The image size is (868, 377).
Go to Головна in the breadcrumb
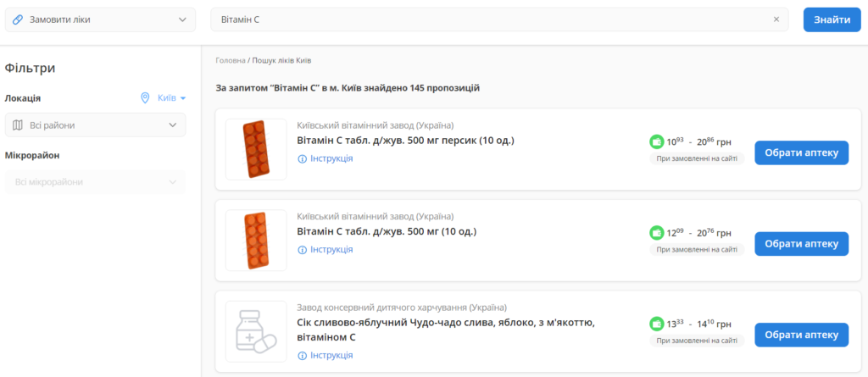pos(230,61)
